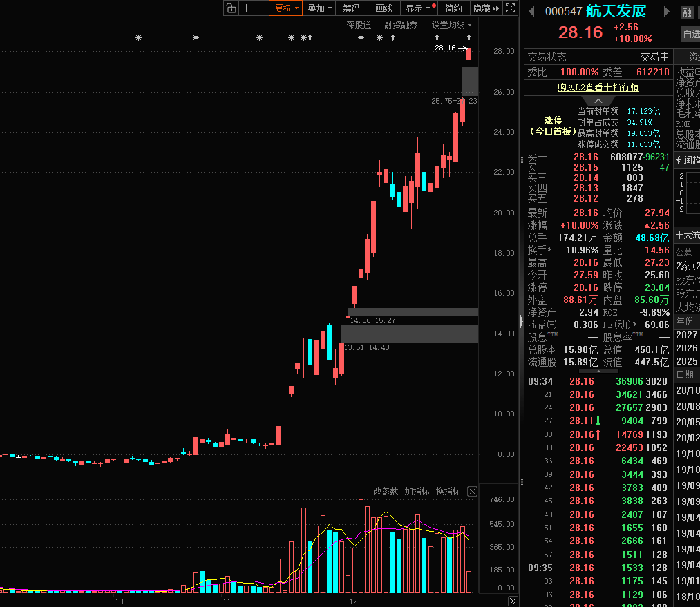Toggle the 画线 drawing tools

pos(384,8)
